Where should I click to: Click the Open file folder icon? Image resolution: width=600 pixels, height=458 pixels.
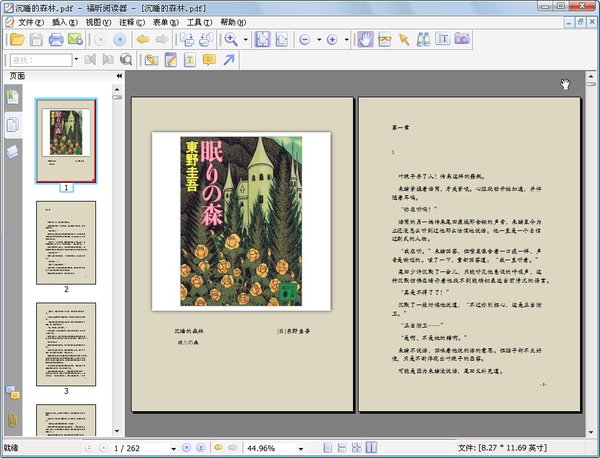tap(15, 40)
